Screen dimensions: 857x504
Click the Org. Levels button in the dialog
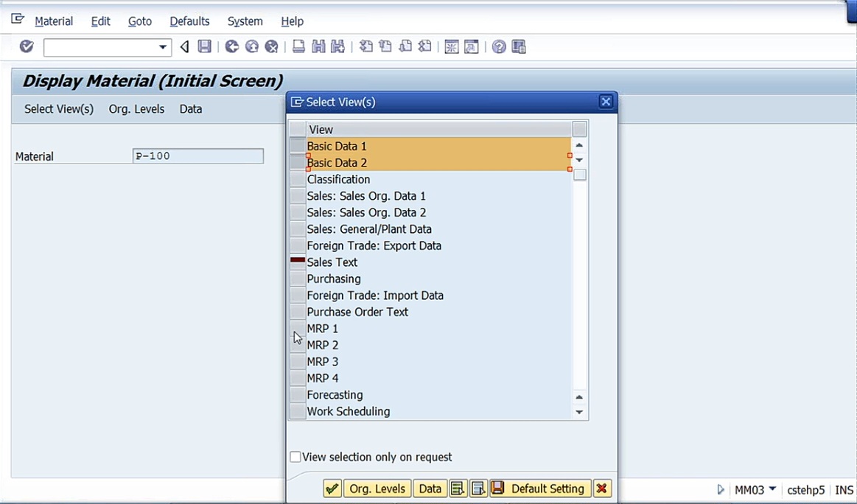377,488
